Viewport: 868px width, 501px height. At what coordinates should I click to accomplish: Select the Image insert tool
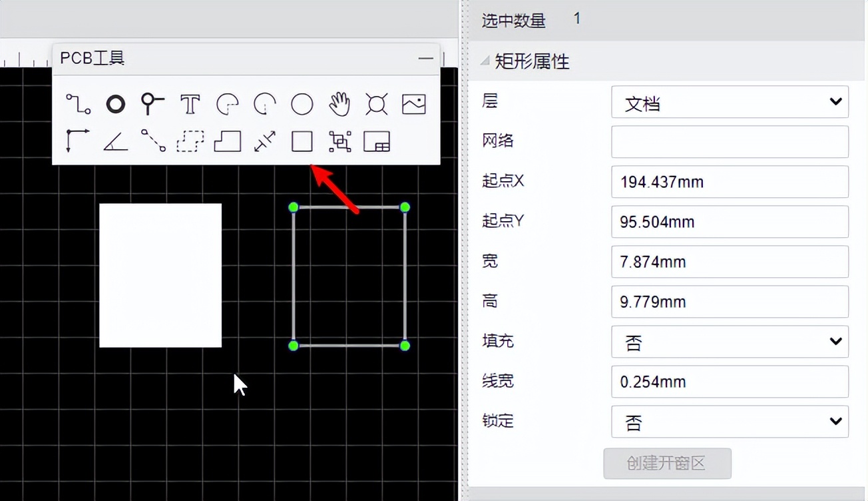tap(413, 104)
